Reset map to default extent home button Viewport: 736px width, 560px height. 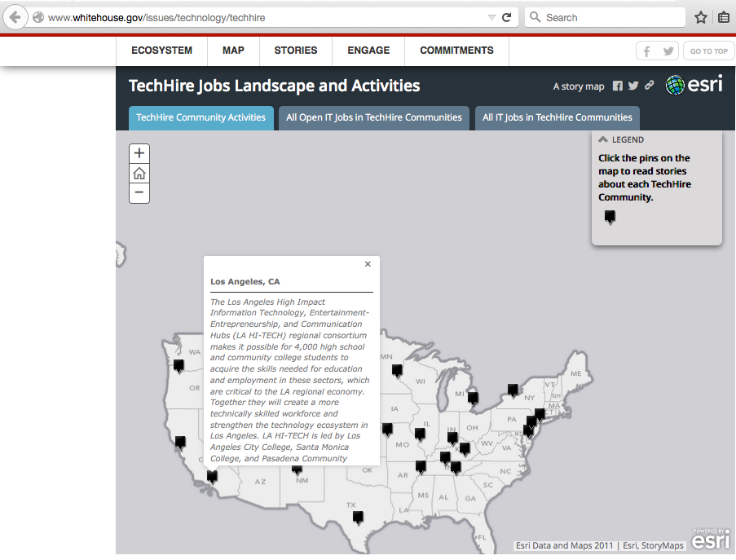[139, 174]
